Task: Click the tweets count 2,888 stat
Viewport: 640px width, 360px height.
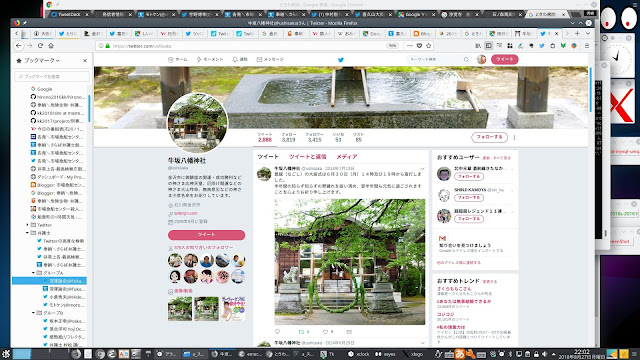Action: coord(264,138)
